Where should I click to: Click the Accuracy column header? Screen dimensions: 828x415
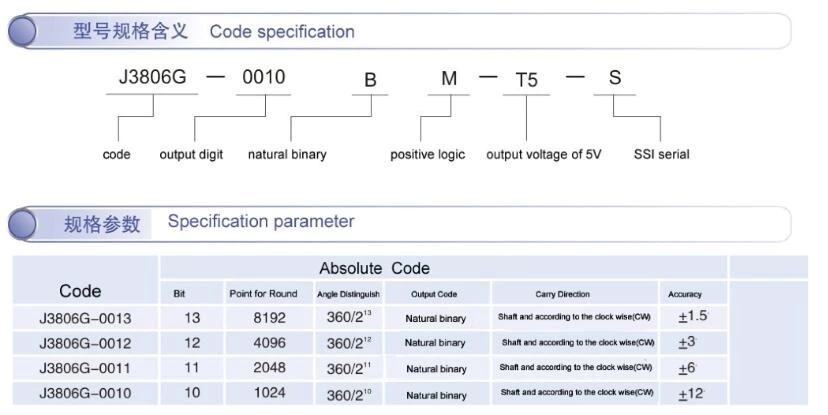685,294
